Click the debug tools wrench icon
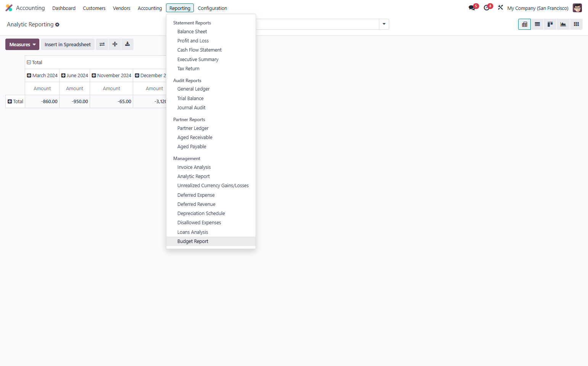The image size is (588, 366). click(x=500, y=8)
